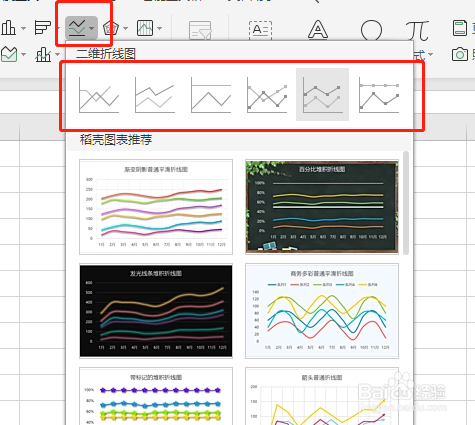Viewport: 475px width, 425px height.
Task: Click the radar chart pentagon icon
Action: [x=111, y=28]
